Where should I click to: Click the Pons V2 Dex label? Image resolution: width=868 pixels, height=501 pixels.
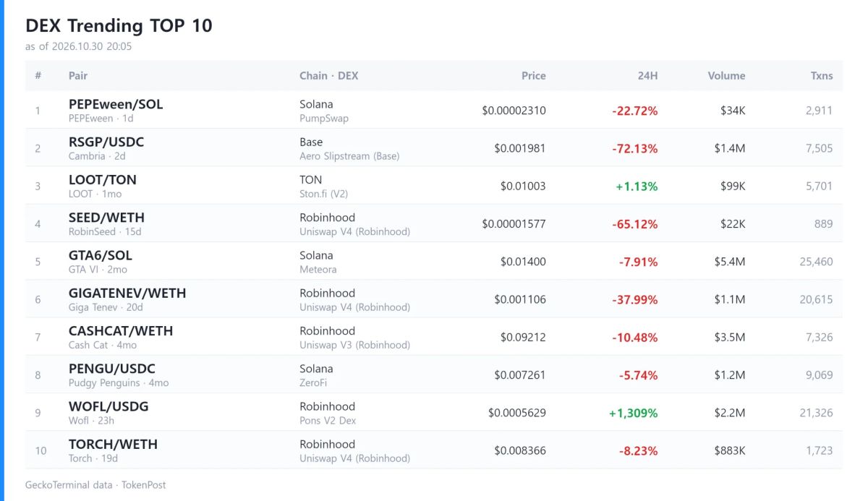click(x=328, y=420)
